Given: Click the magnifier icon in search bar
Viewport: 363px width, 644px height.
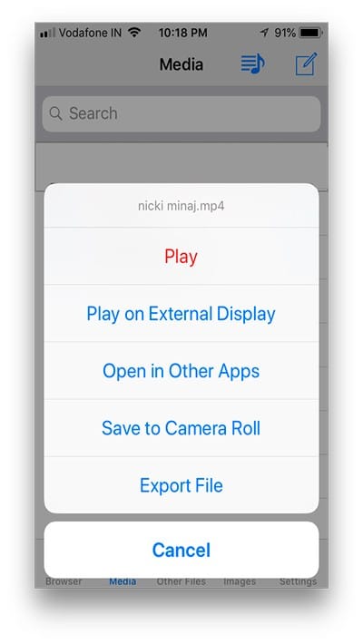Looking at the screenshot, I should pos(56,113).
